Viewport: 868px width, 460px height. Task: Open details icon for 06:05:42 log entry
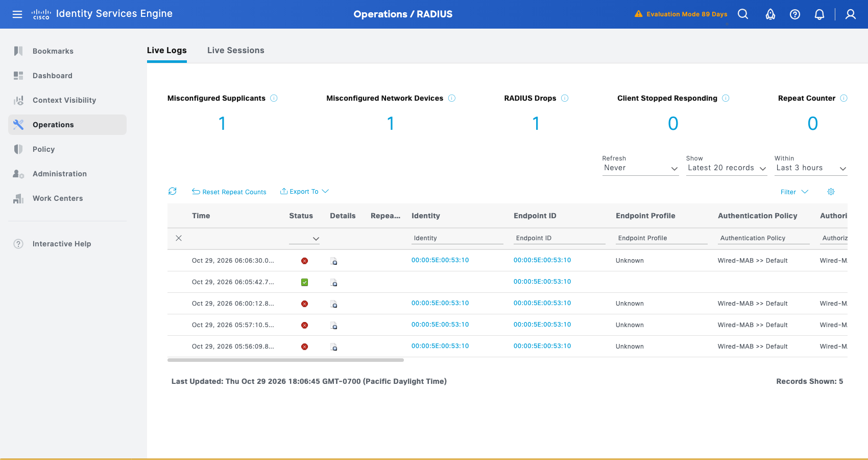click(x=334, y=283)
